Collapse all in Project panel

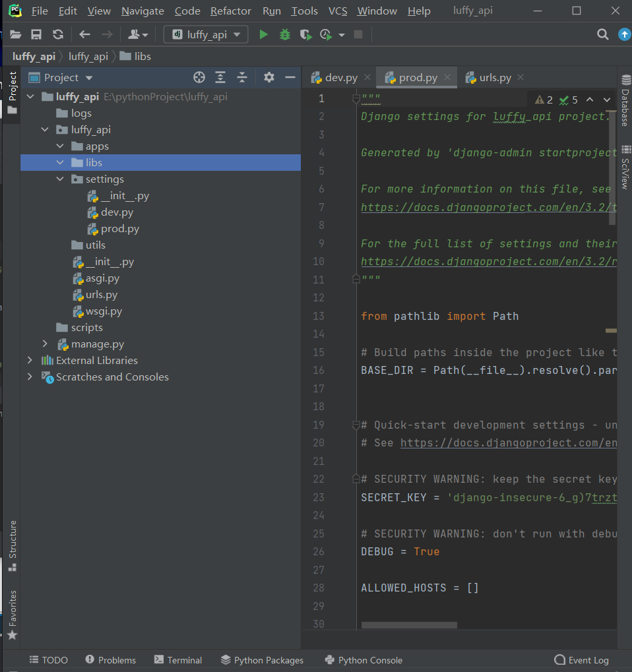[242, 78]
